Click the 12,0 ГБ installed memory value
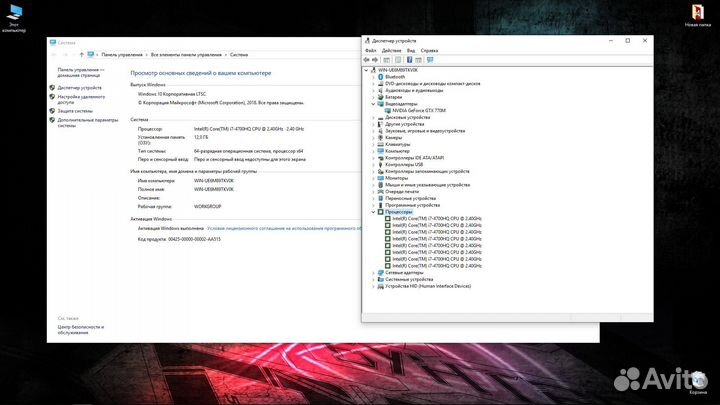Viewport: 720px width, 405px height. (x=201, y=137)
